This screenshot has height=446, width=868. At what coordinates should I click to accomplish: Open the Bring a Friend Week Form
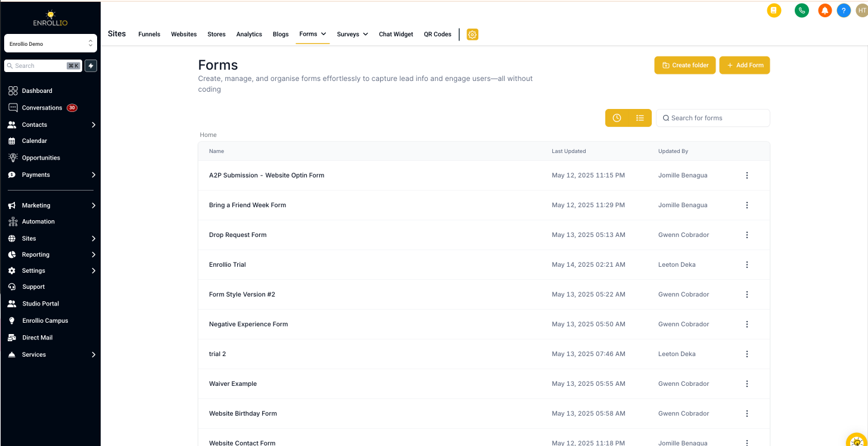pos(247,205)
